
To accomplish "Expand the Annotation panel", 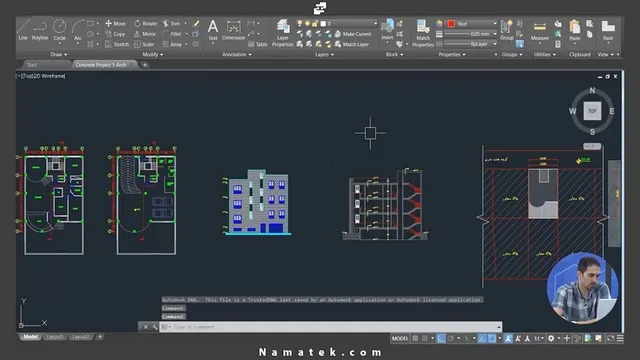I will click(237, 54).
